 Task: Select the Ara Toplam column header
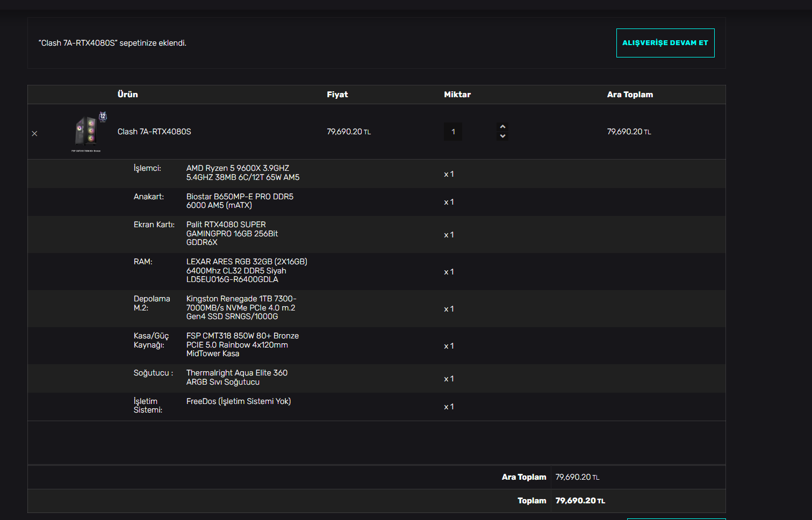click(630, 95)
